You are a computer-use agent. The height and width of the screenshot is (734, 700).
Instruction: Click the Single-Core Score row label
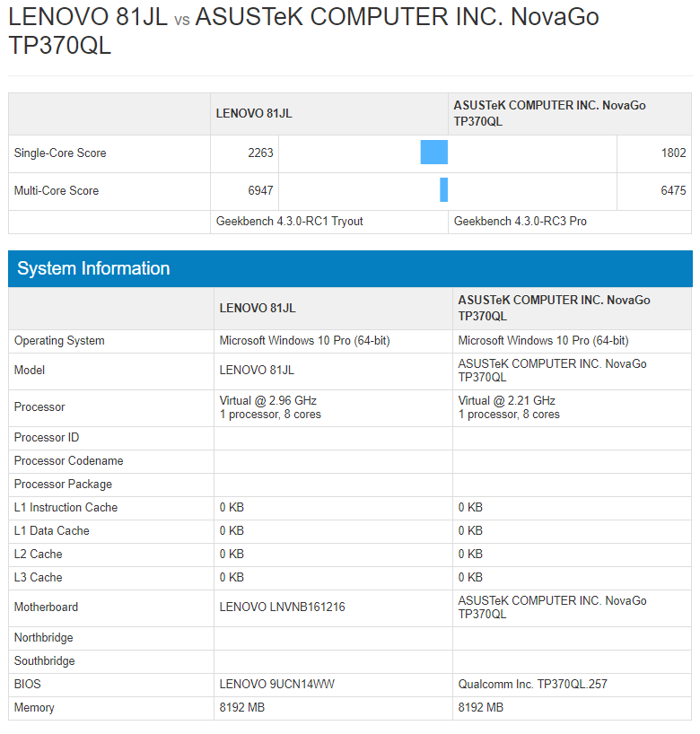[x=60, y=153]
